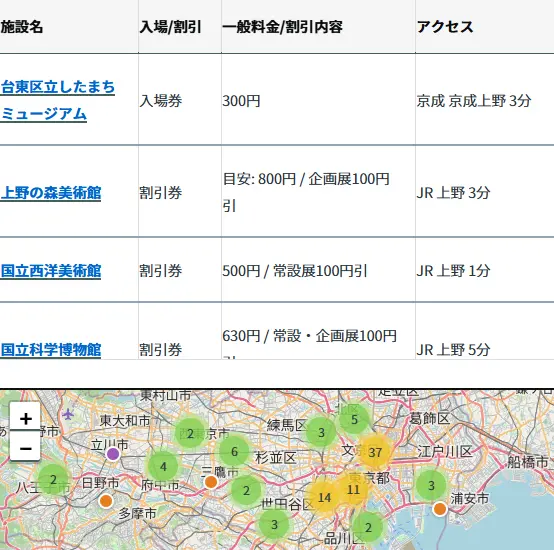Open 国立科学博物館 link
The width and height of the screenshot is (554, 550).
(x=51, y=350)
